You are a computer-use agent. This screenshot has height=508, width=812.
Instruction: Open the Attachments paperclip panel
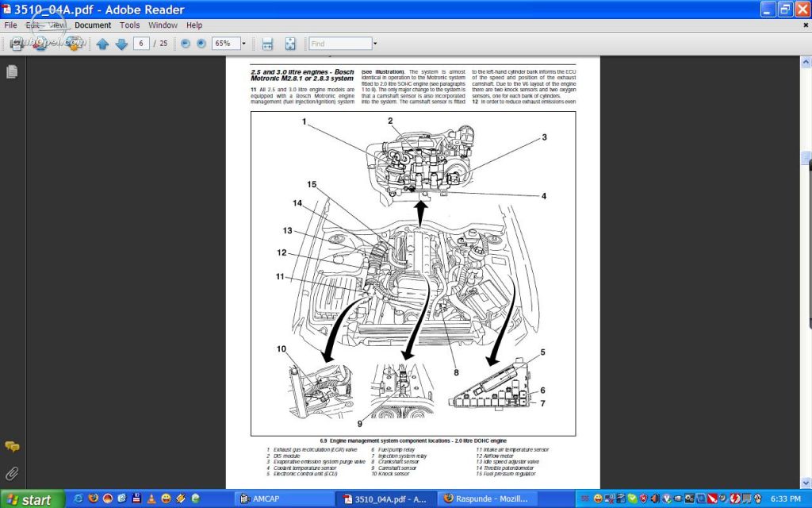tap(11, 473)
